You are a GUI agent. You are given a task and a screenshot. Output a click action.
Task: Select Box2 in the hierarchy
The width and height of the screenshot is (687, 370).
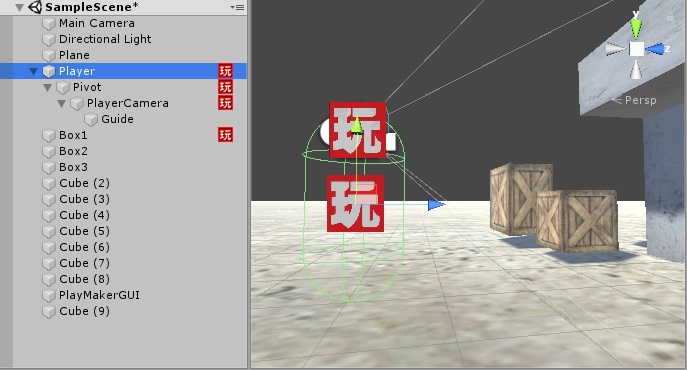point(73,151)
